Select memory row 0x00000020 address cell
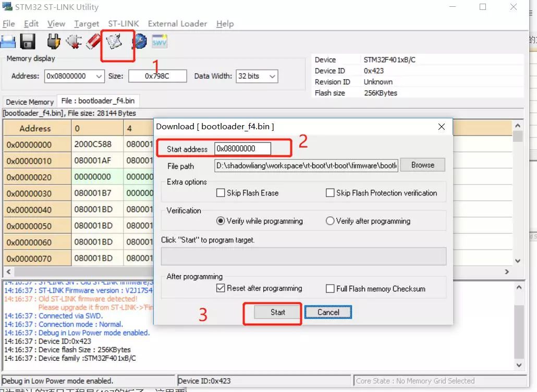The width and height of the screenshot is (537, 392). click(37, 177)
